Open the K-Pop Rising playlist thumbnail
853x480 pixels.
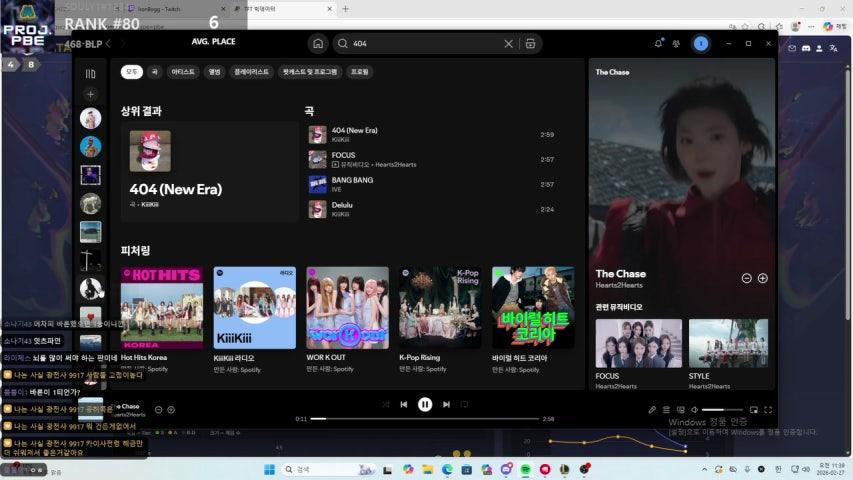click(440, 307)
